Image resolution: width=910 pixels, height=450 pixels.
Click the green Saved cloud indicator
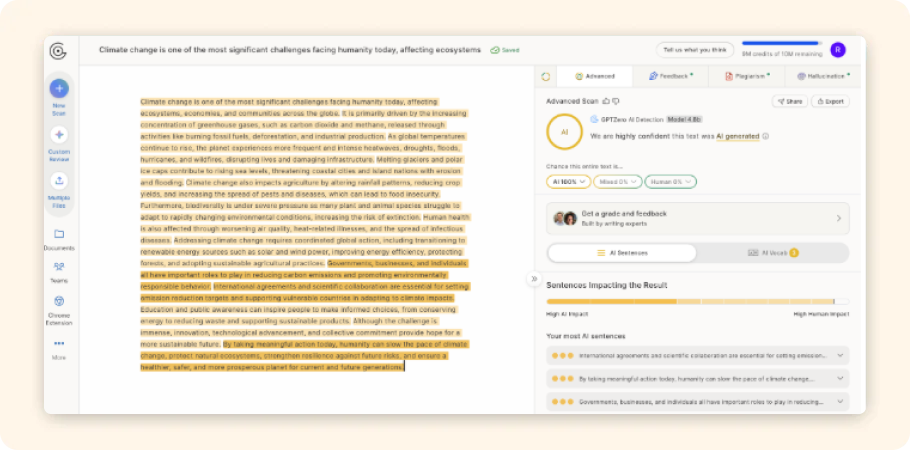tap(504, 50)
